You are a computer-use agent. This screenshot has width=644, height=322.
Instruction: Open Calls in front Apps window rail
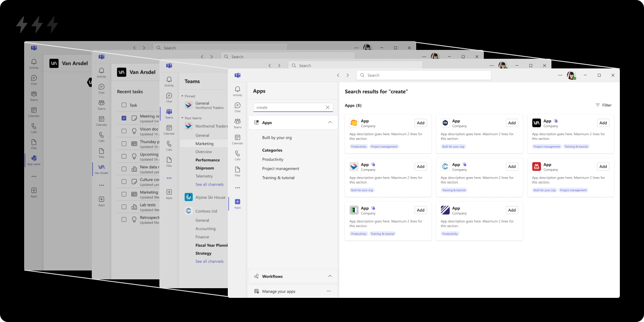[237, 155]
